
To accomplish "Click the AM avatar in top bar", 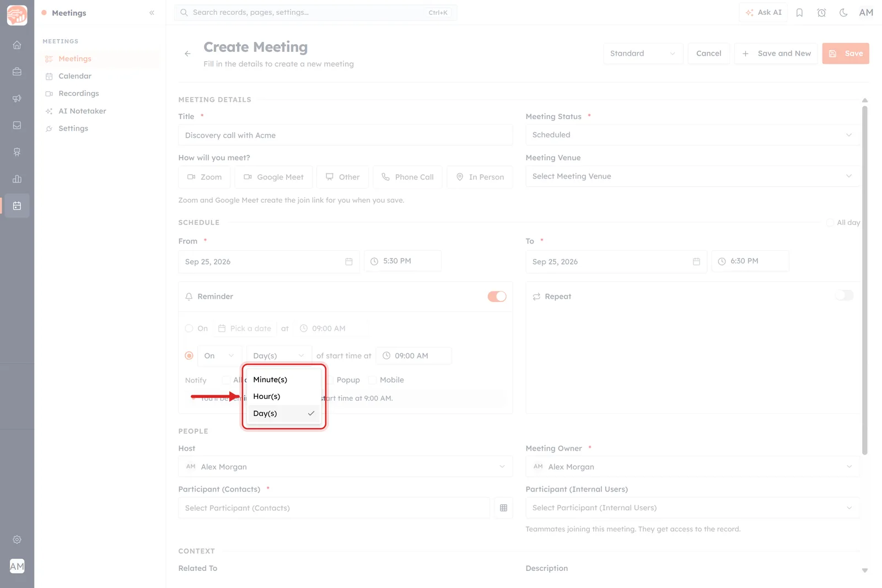I will point(866,13).
